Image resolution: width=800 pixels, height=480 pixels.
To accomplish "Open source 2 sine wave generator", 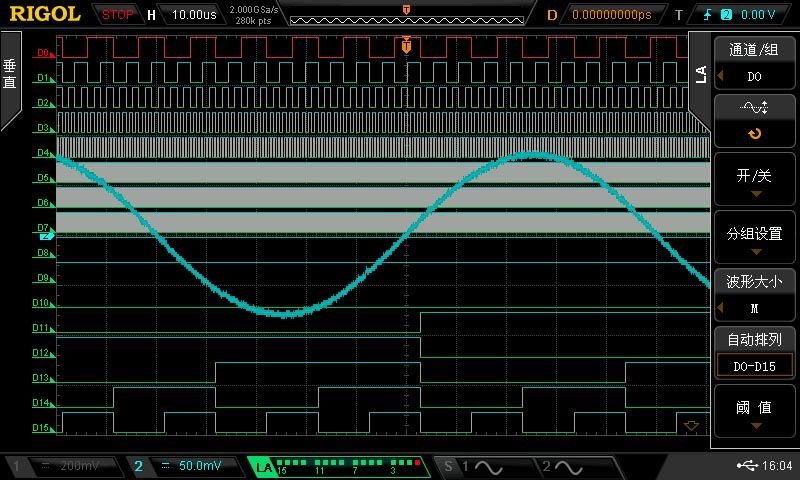I will pyautogui.click(x=562, y=467).
